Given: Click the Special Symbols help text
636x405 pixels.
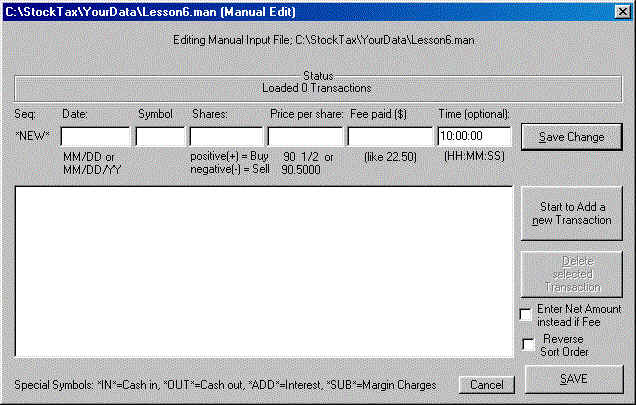Looking at the screenshot, I should tap(228, 385).
